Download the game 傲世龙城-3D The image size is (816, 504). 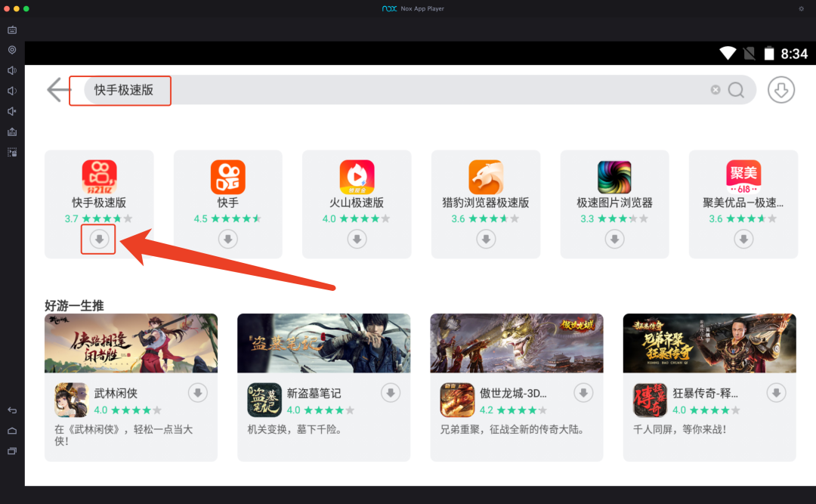pos(583,393)
